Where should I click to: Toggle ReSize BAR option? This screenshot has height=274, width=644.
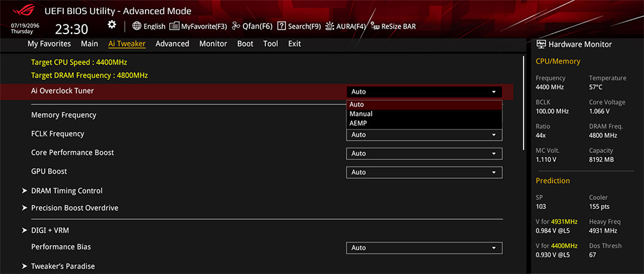tap(393, 26)
